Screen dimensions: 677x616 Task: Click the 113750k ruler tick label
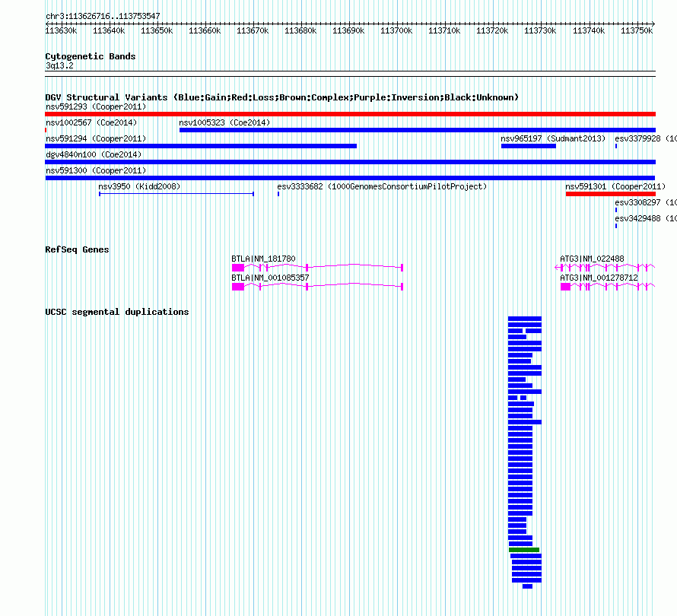tap(637, 30)
